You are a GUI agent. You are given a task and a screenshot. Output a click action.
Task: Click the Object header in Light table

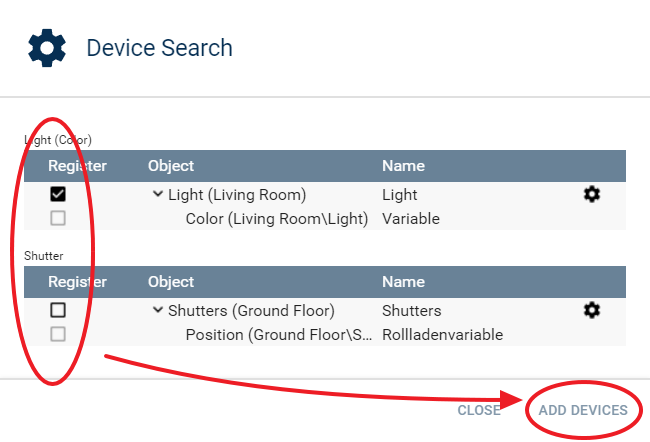(x=171, y=166)
